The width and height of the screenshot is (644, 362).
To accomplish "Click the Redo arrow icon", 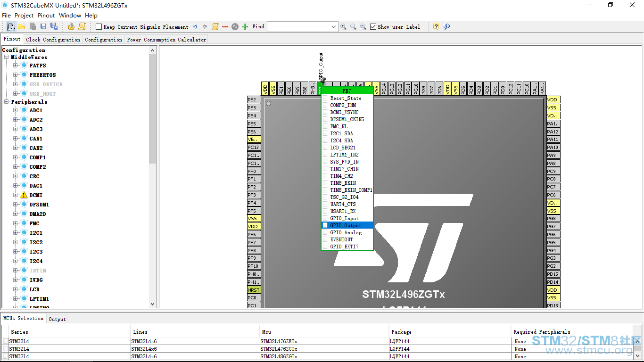I will [x=205, y=27].
